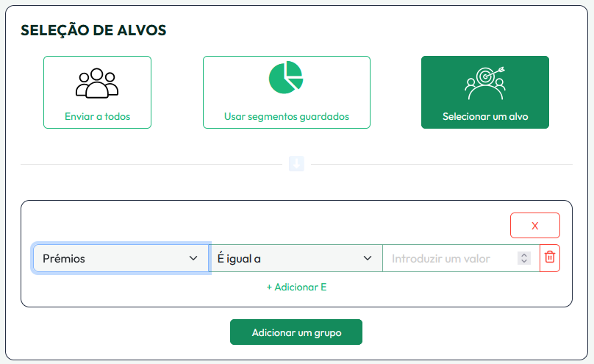Open the Prémios field dropdown

[x=110, y=258]
